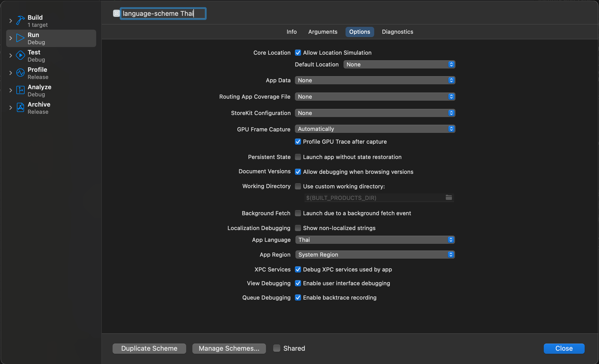Click the Duplicate Scheme button
The image size is (599, 364).
pos(149,348)
